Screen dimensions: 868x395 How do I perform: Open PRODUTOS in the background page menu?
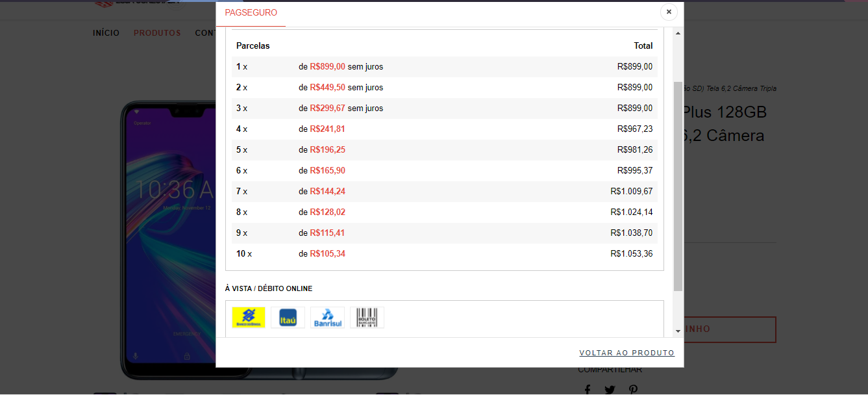pos(157,33)
